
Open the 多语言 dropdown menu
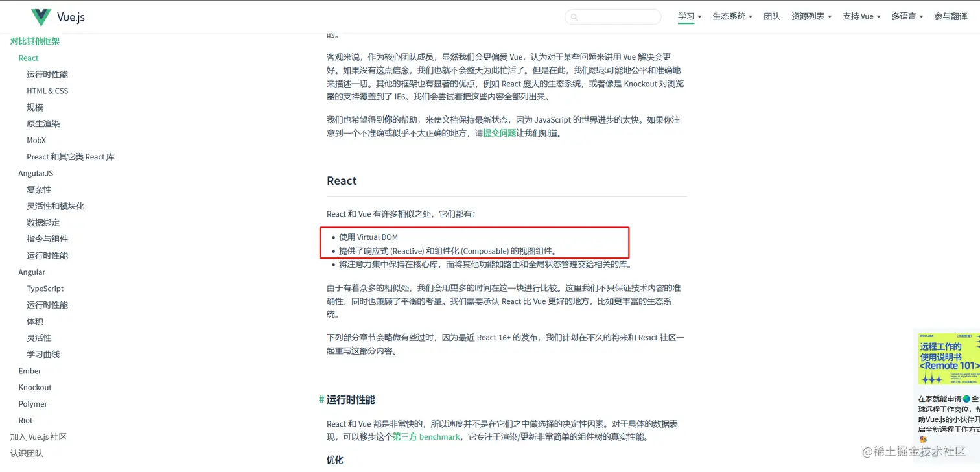(x=907, y=17)
